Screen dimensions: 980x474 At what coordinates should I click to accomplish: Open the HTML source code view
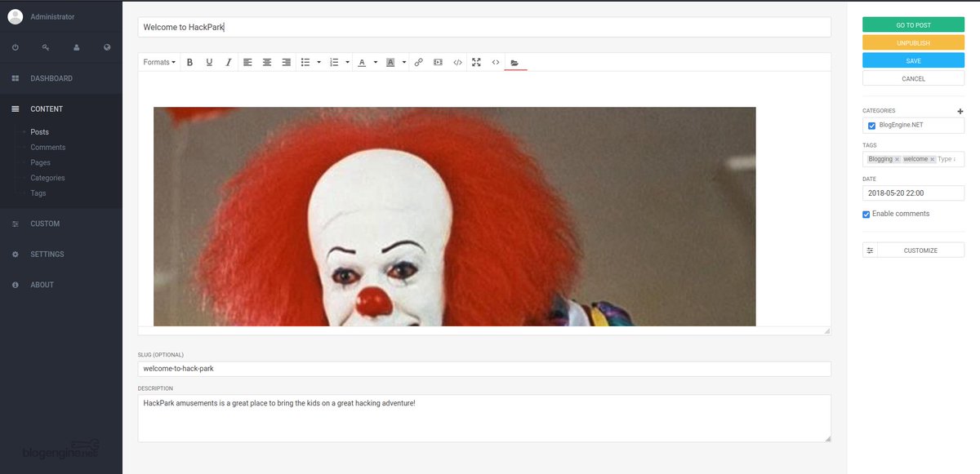pyautogui.click(x=496, y=62)
